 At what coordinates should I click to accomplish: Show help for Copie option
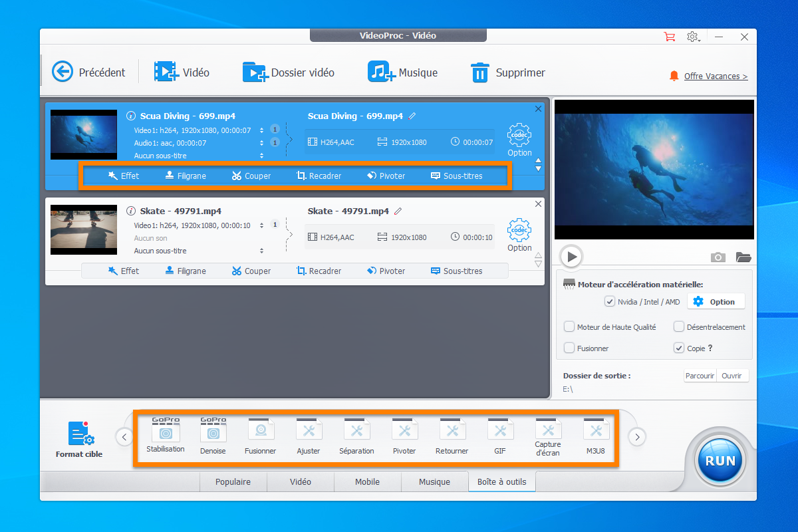pos(710,348)
